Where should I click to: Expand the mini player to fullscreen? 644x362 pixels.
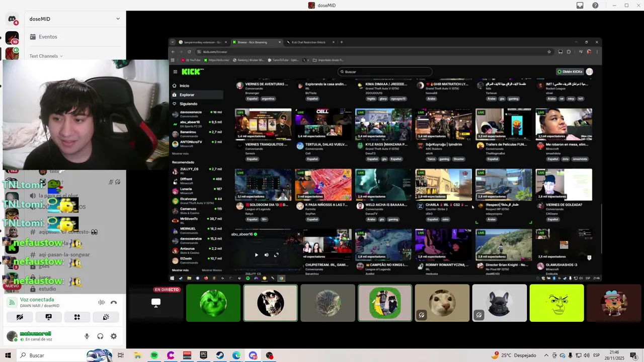[x=276, y=255]
